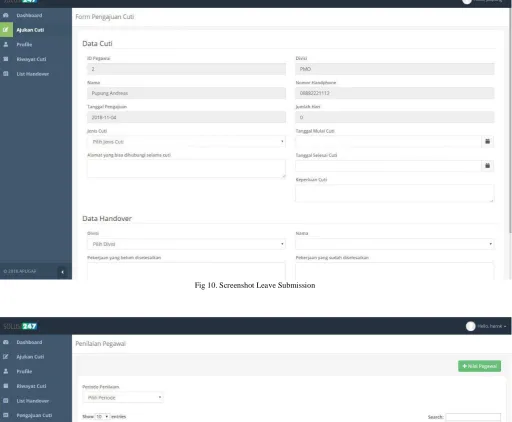
Task: Click Pekerjaan yang belum diselesaikan textarea
Action: click(x=186, y=271)
